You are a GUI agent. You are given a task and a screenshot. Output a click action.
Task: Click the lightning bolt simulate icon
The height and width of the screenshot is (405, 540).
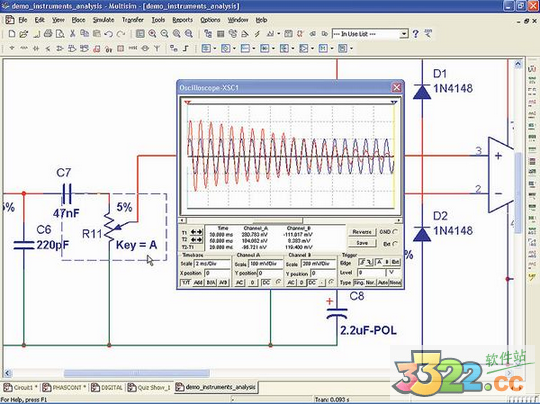257,34
